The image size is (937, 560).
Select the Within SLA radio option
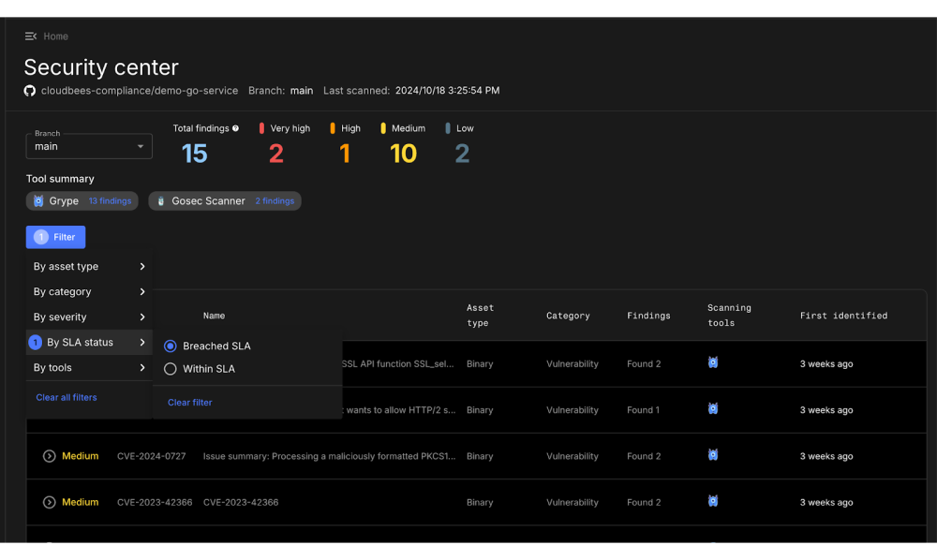pos(171,369)
